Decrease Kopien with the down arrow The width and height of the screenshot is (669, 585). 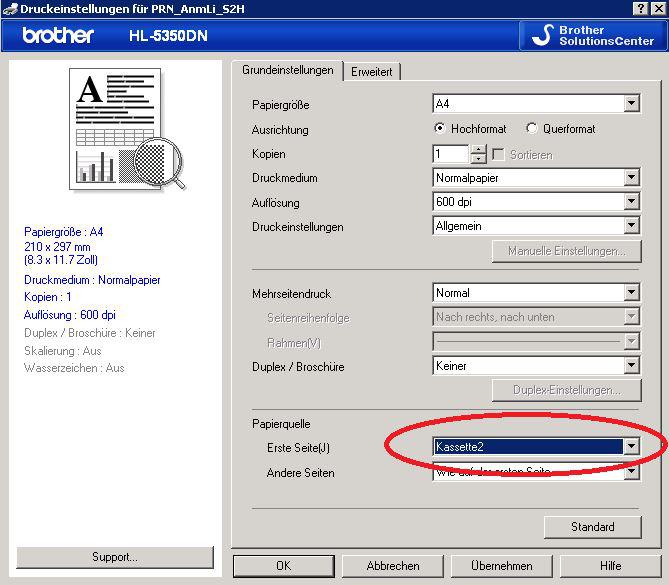click(x=478, y=159)
